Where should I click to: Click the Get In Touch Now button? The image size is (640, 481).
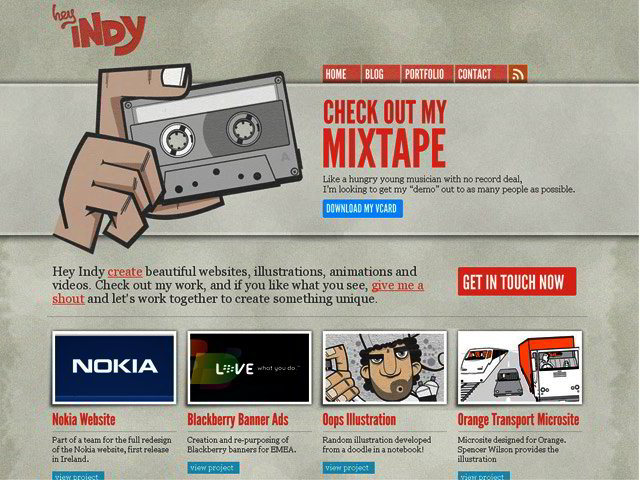click(517, 281)
